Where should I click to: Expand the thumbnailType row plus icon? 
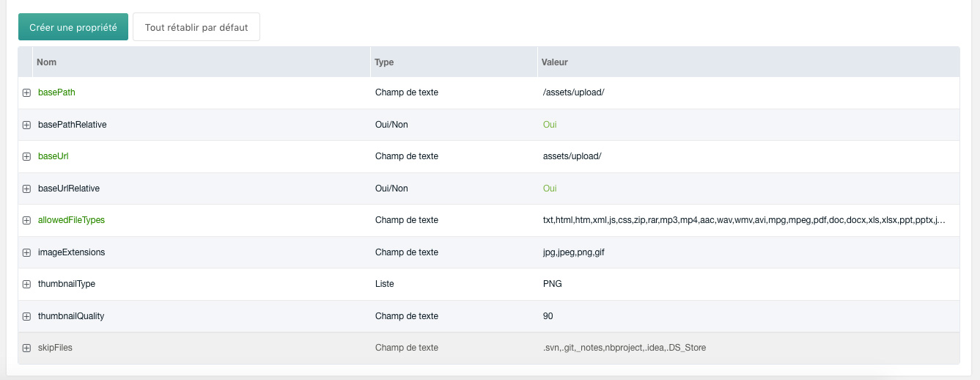click(x=26, y=284)
